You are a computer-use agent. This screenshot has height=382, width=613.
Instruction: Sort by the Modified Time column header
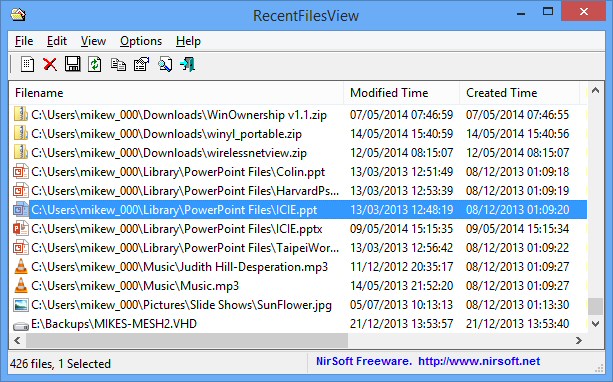401,93
